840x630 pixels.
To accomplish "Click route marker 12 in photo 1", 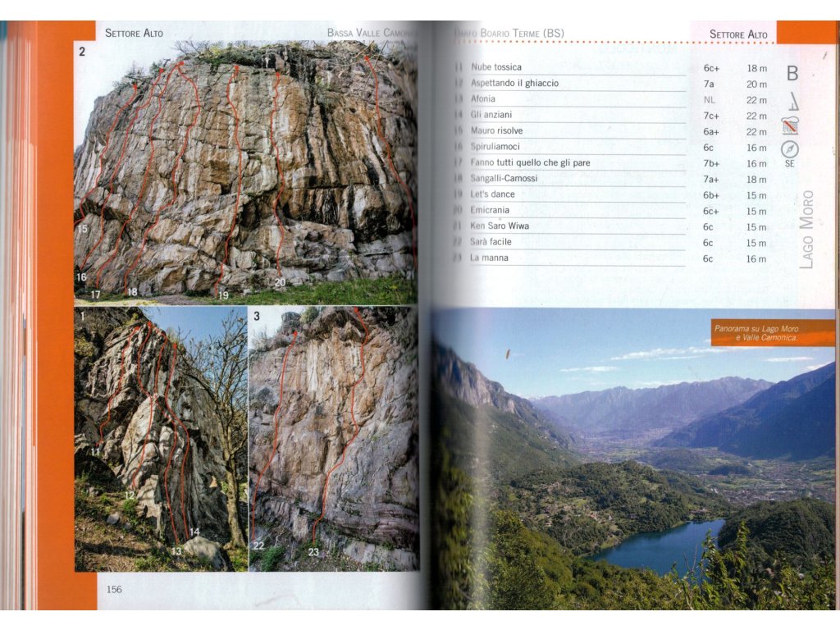I will 130,495.
